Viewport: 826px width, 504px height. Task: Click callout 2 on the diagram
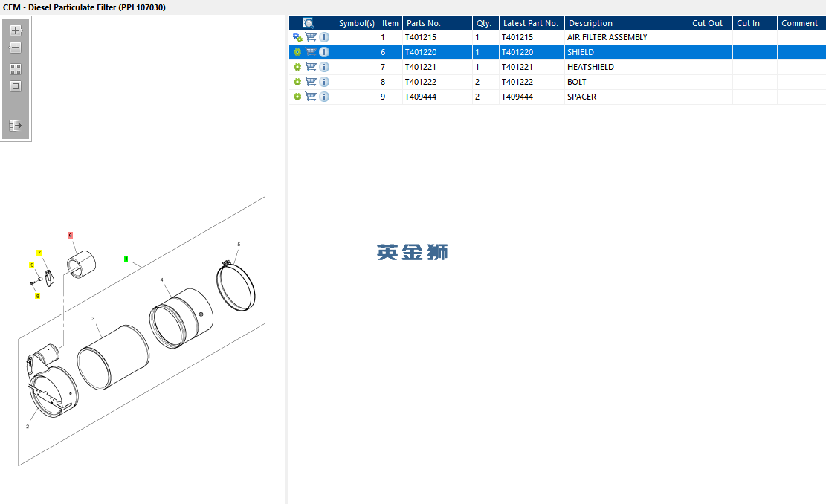(x=28, y=427)
